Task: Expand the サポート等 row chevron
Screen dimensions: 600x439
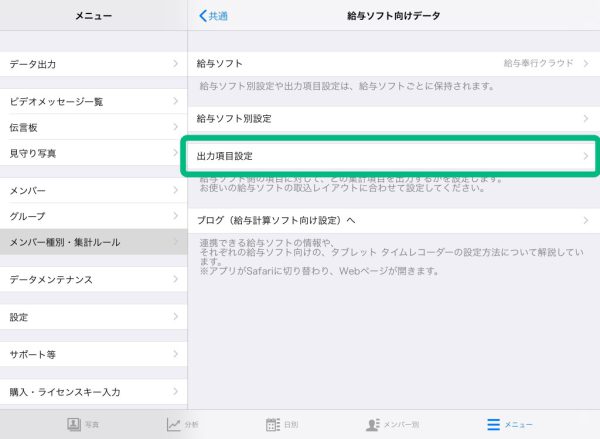Action: 175,355
